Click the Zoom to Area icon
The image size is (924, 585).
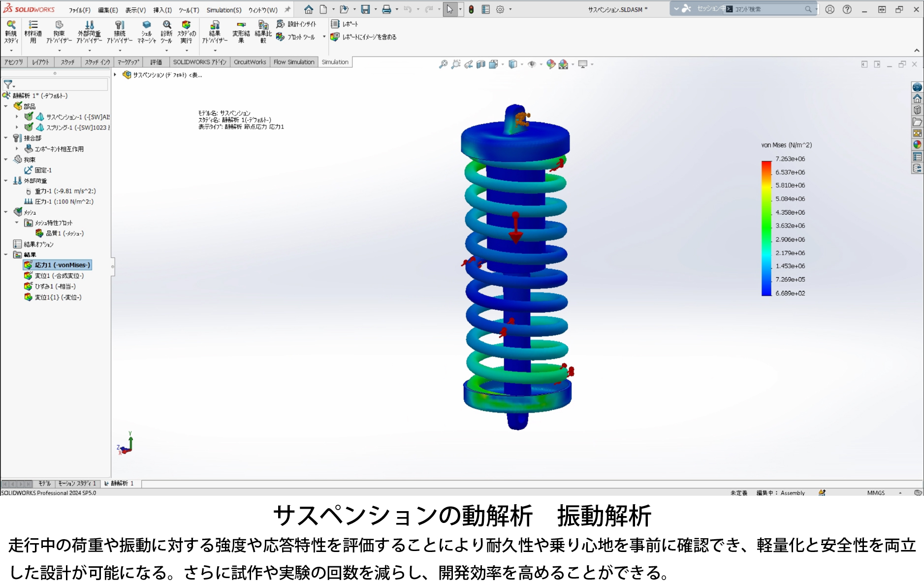coord(456,64)
